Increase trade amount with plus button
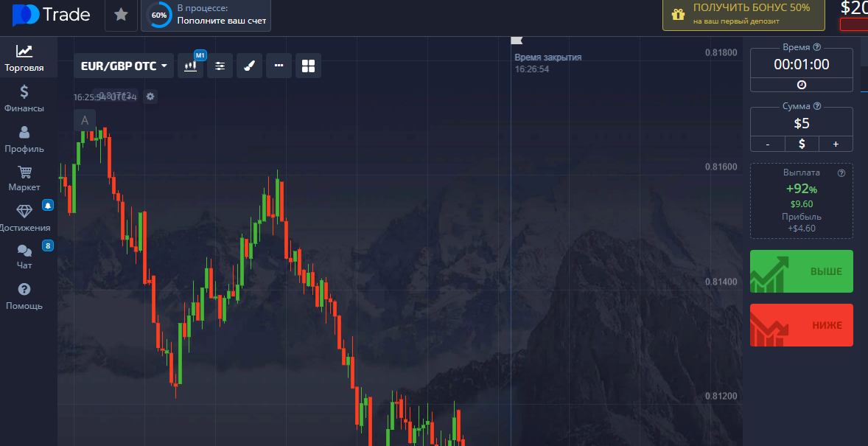The width and height of the screenshot is (868, 446). [x=836, y=144]
